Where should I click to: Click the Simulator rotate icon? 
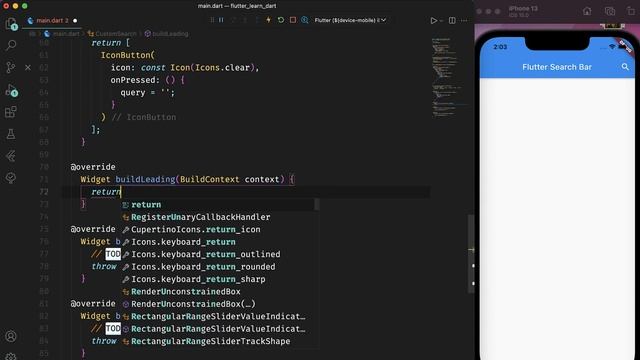pyautogui.click(x=631, y=11)
